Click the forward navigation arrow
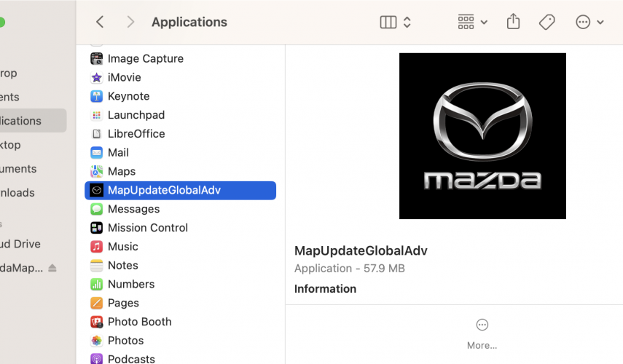This screenshot has width=623, height=364. (130, 22)
